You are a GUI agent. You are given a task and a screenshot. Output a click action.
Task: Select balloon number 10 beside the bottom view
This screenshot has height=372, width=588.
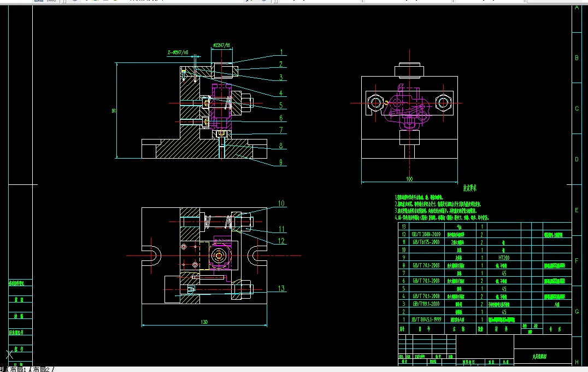[x=281, y=204]
